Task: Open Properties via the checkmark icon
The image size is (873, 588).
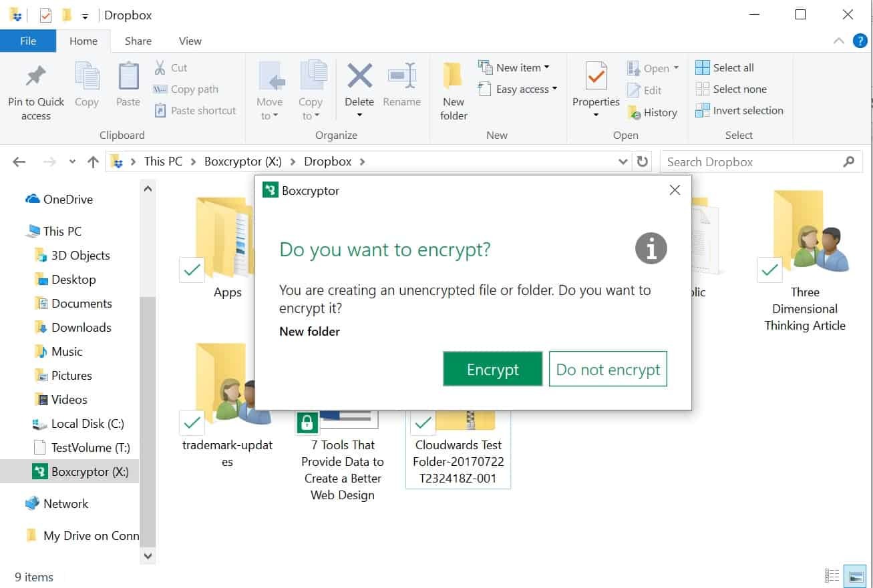Action: click(596, 77)
